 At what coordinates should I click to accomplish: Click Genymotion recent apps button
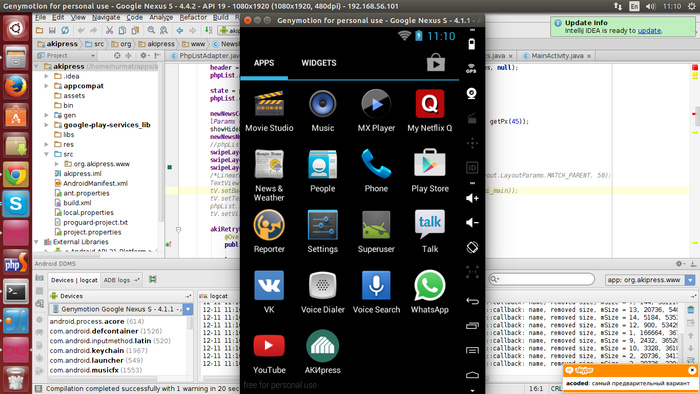tap(472, 326)
